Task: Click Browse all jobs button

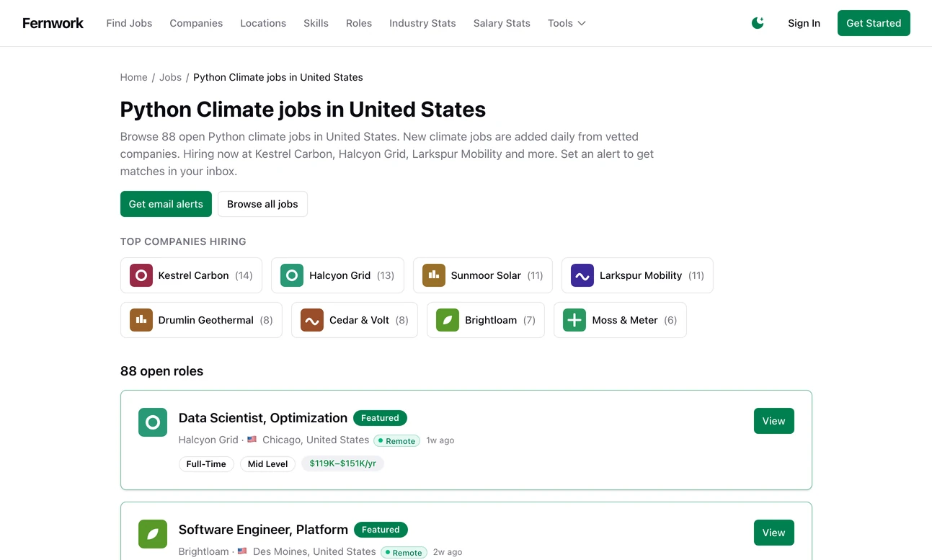Action: [262, 204]
